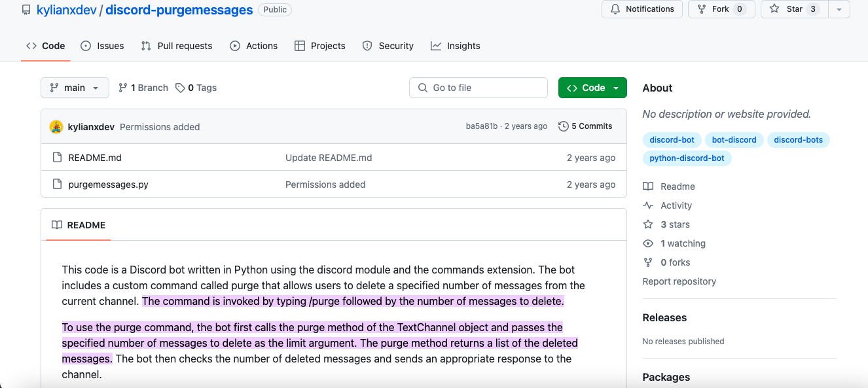This screenshot has width=868, height=388.
Task: Open the Packages heading link
Action: 666,377
